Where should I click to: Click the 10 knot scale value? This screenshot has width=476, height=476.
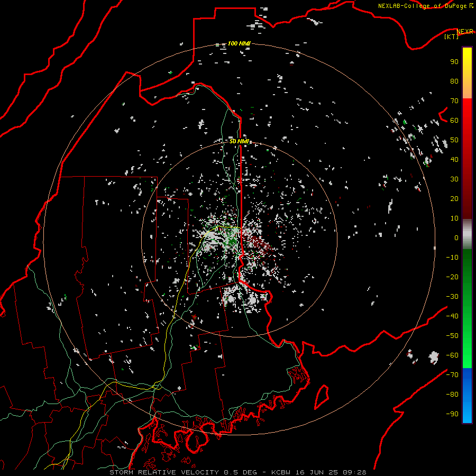coord(454,218)
